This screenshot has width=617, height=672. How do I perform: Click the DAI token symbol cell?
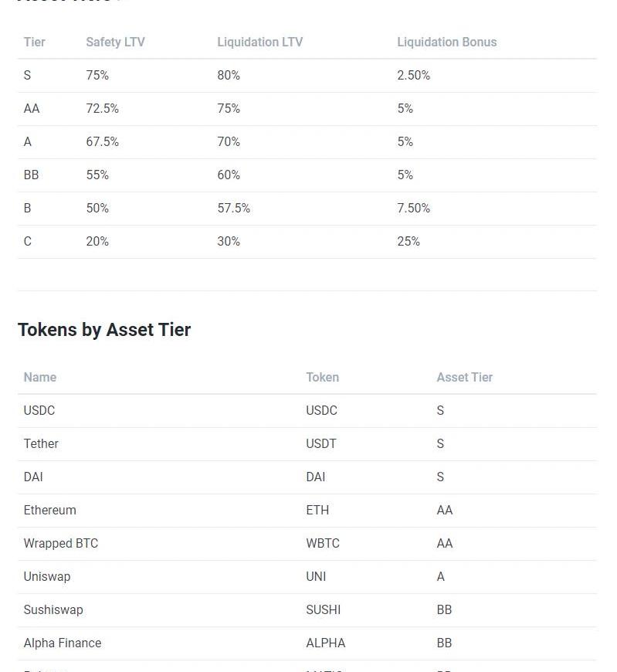[x=315, y=477]
